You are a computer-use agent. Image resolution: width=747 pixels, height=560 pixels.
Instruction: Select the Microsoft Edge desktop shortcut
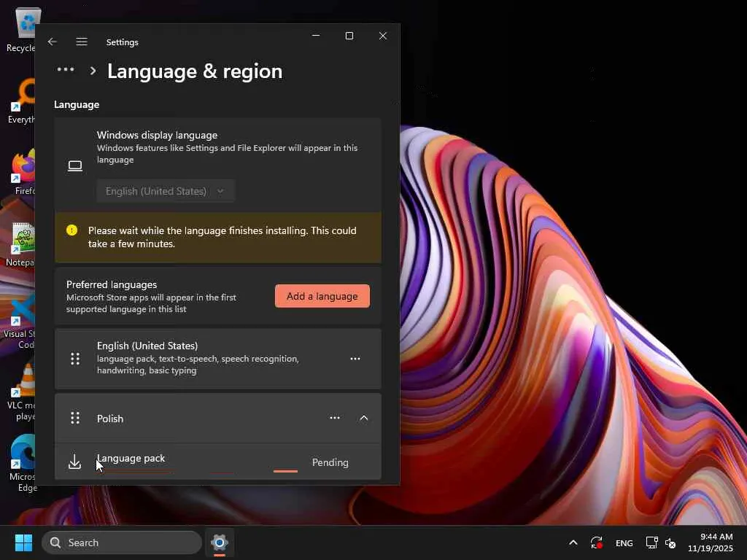coord(23,463)
